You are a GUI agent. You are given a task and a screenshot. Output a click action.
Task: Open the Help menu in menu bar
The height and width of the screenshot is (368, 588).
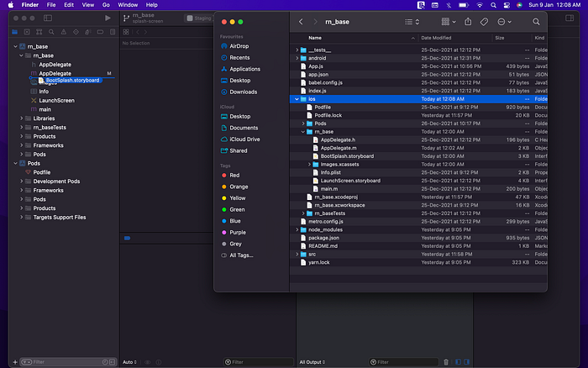tap(151, 5)
